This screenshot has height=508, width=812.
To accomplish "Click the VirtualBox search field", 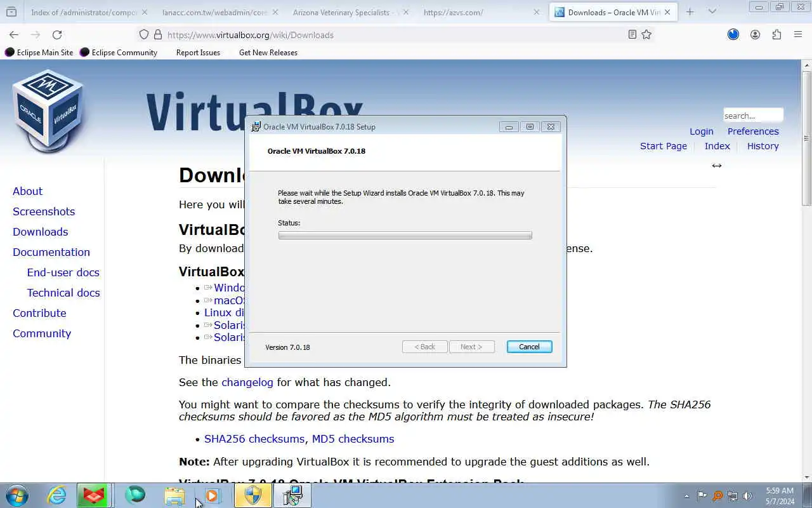I will [753, 116].
